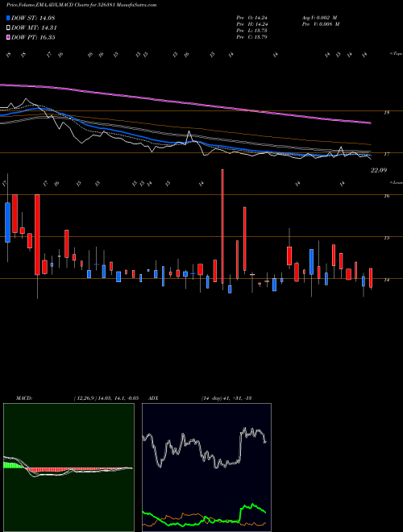The height and width of the screenshot is (532, 403).
Task: Click the EMA axis label '17'
Action: pos(386,155)
